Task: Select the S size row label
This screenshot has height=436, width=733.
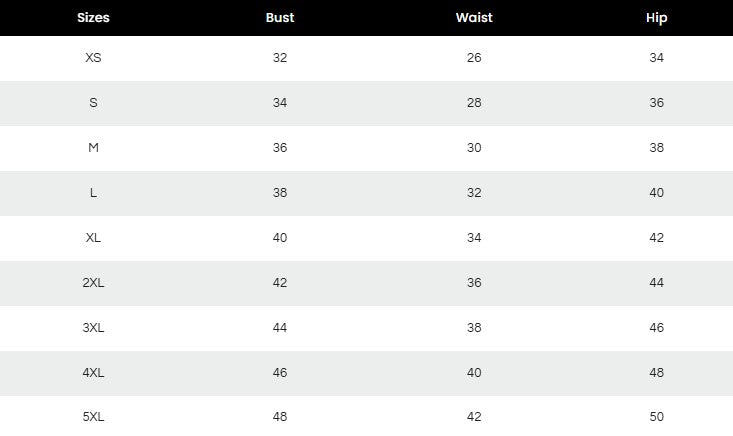Action: pyautogui.click(x=93, y=103)
